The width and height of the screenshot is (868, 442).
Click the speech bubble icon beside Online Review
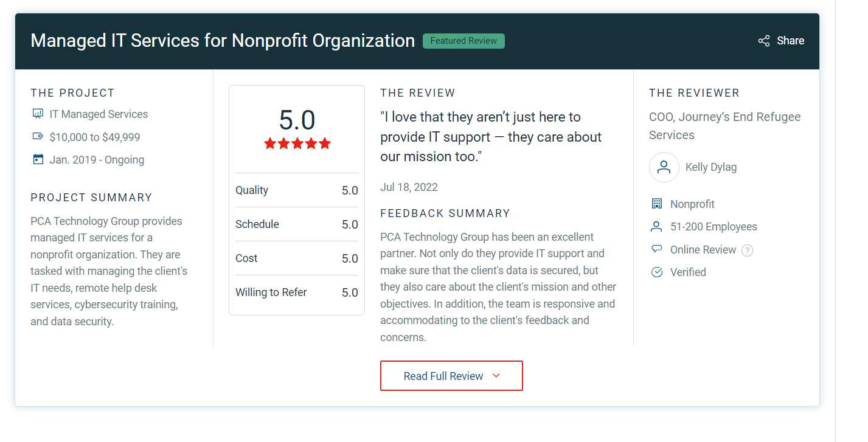point(656,249)
